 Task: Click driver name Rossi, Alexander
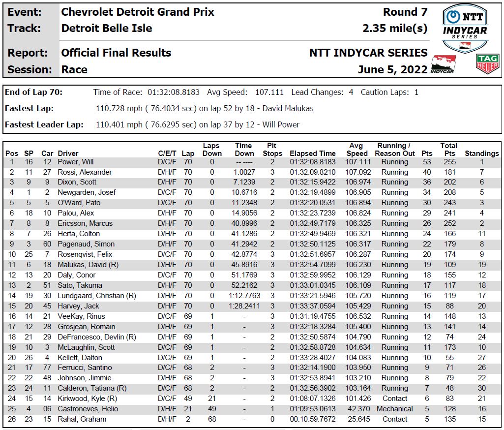85,172
